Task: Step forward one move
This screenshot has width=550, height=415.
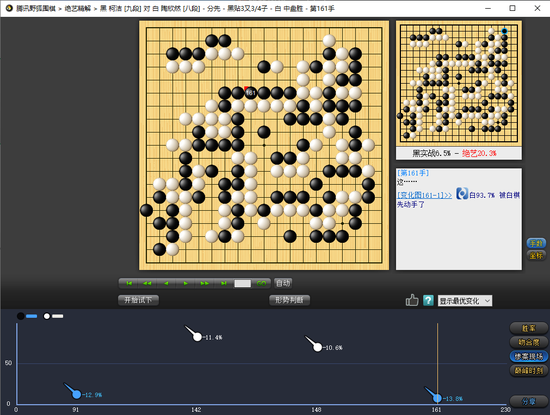Action: (x=186, y=283)
